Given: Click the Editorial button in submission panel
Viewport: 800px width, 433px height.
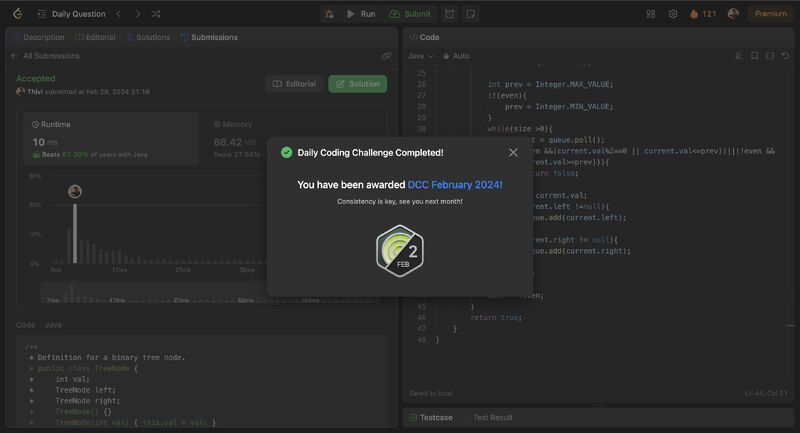Looking at the screenshot, I should [x=294, y=84].
